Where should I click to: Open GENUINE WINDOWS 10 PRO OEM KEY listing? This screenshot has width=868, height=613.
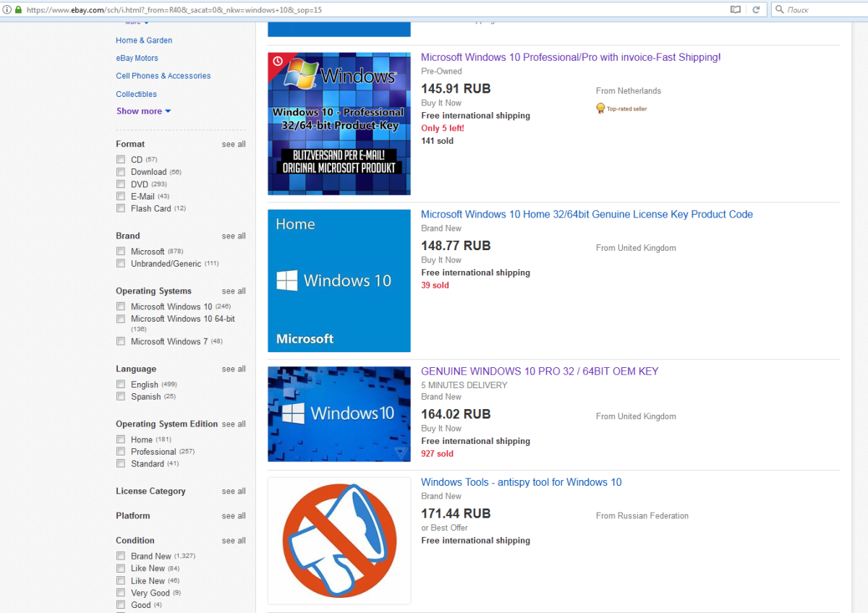(540, 371)
